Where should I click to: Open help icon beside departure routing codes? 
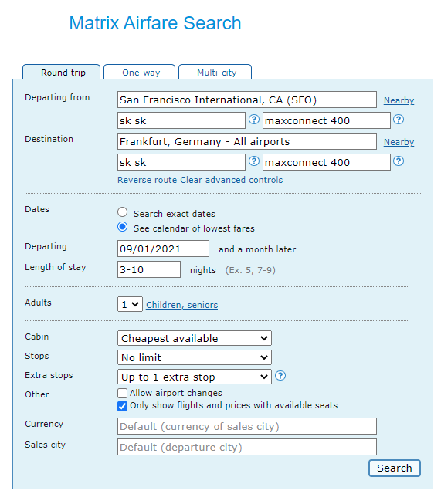click(x=254, y=120)
